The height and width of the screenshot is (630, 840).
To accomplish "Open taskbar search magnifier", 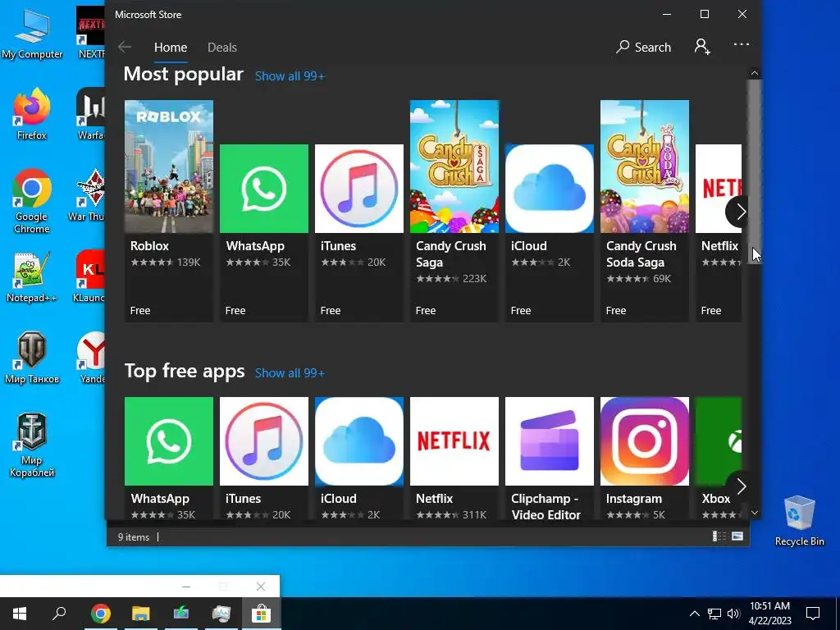I will pos(59,614).
